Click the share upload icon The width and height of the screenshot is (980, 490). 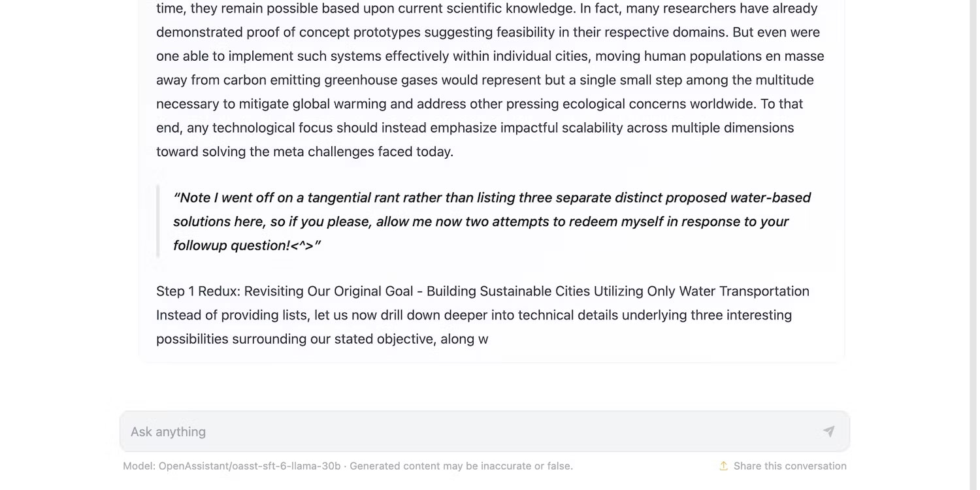(x=723, y=466)
